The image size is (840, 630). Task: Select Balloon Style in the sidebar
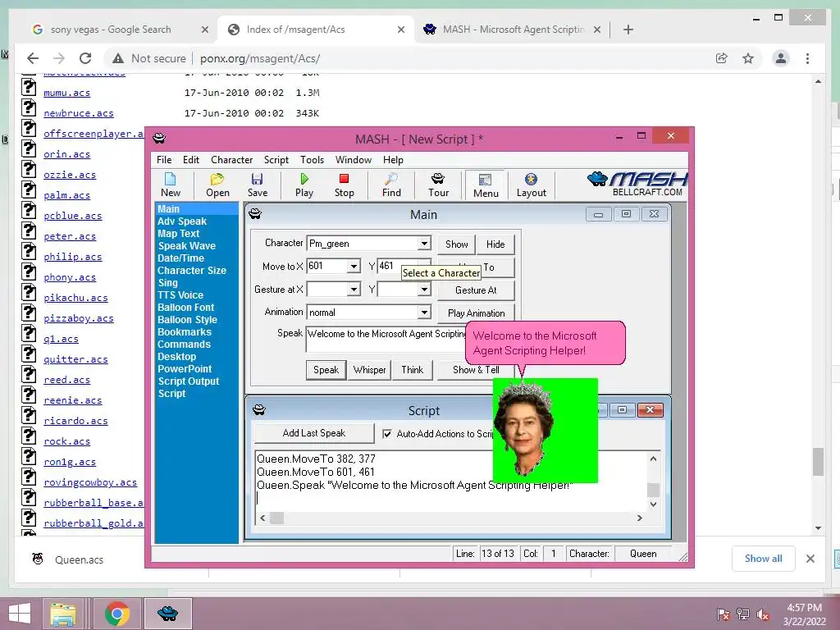(x=187, y=320)
